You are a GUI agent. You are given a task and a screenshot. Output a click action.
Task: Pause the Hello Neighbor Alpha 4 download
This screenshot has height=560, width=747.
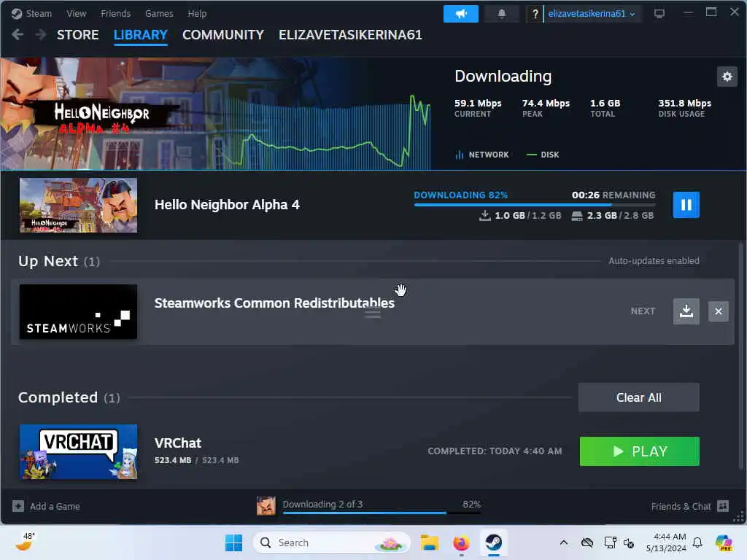coord(686,205)
